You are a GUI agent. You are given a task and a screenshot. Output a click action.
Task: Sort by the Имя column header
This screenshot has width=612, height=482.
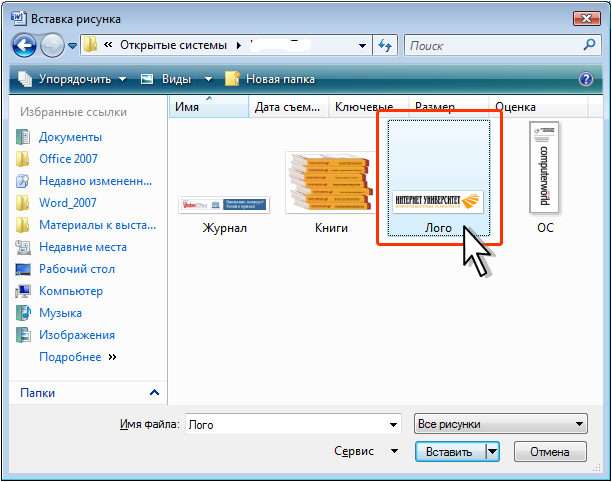point(209,107)
